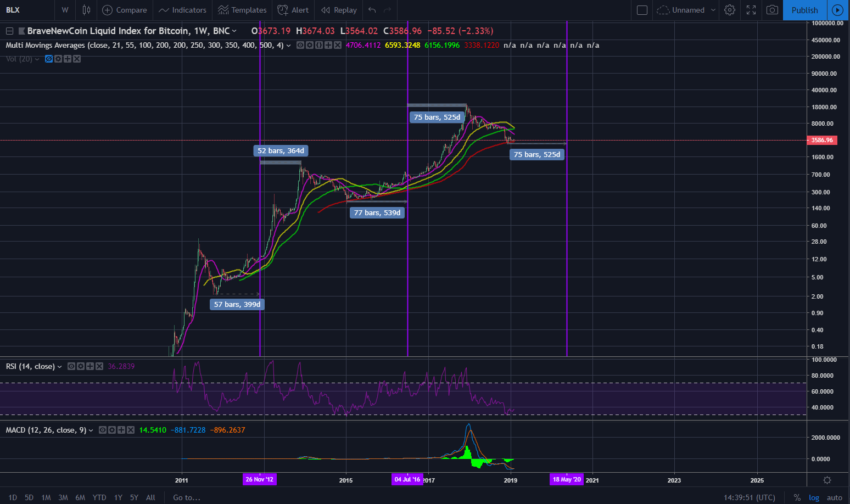850x504 pixels.
Task: Expand Multi Movings Averages legend dropdown arrow
Action: (289, 46)
